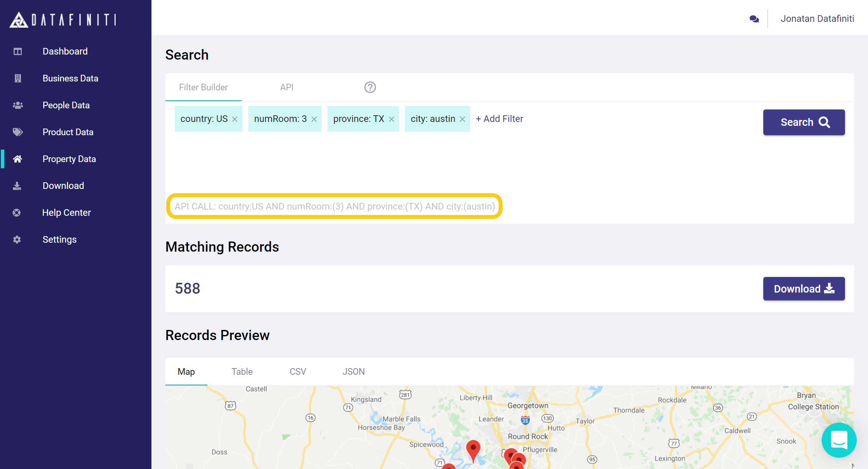Switch preview to Table tab
The width and height of the screenshot is (868, 469).
tap(242, 372)
